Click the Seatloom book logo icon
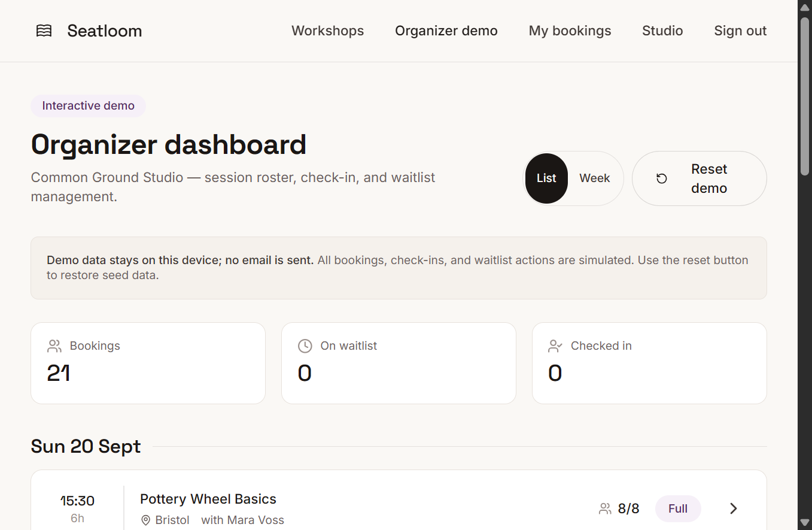The width and height of the screenshot is (812, 530). pyautogui.click(x=44, y=31)
